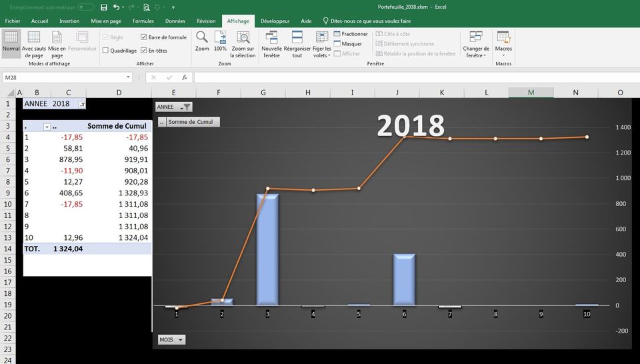Click the ANNEE filter button on chart
Image resolution: width=640 pixels, height=364 pixels.
[173, 107]
